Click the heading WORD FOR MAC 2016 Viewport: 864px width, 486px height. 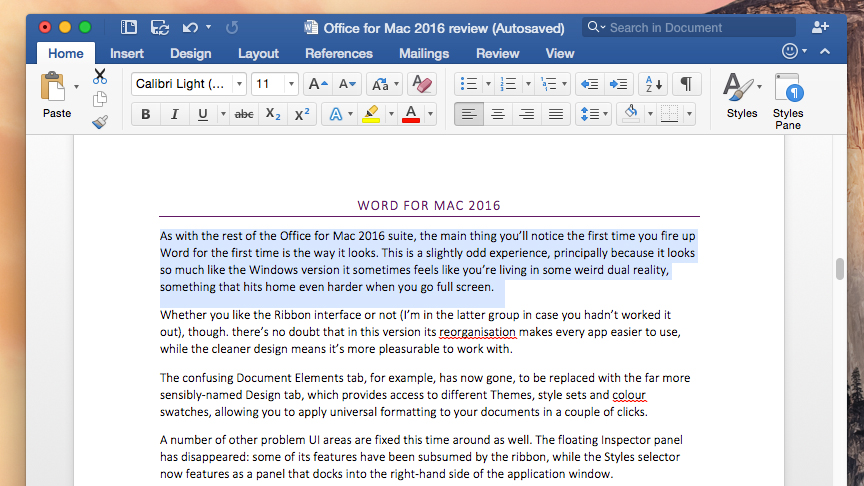click(429, 206)
